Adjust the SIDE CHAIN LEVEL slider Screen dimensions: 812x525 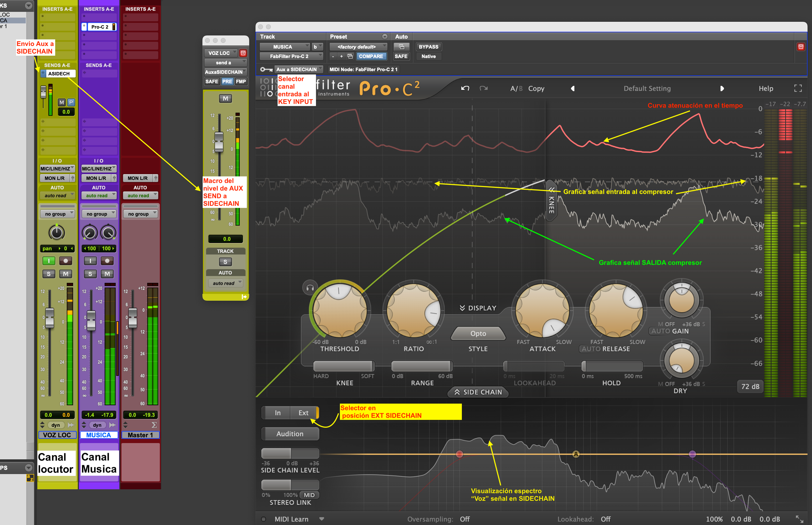(x=290, y=453)
